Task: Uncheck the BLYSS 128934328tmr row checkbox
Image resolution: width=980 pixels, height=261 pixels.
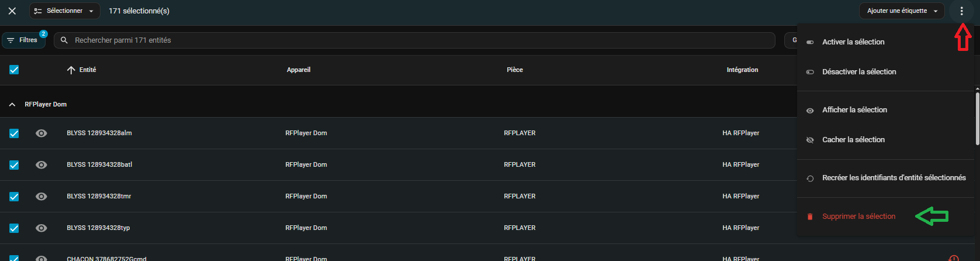Action: click(x=14, y=197)
